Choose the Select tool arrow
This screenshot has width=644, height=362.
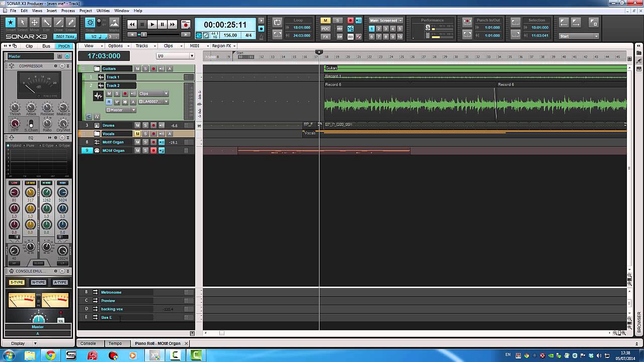[x=22, y=23]
